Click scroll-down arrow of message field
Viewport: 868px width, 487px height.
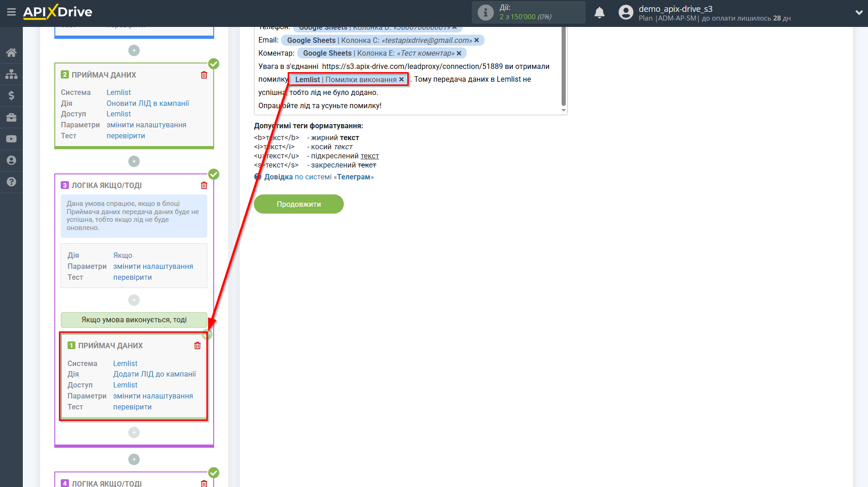[563, 110]
